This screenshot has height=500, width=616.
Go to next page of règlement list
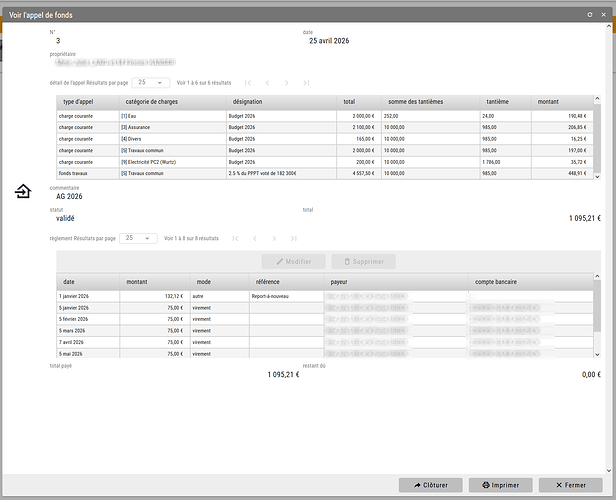[274, 238]
